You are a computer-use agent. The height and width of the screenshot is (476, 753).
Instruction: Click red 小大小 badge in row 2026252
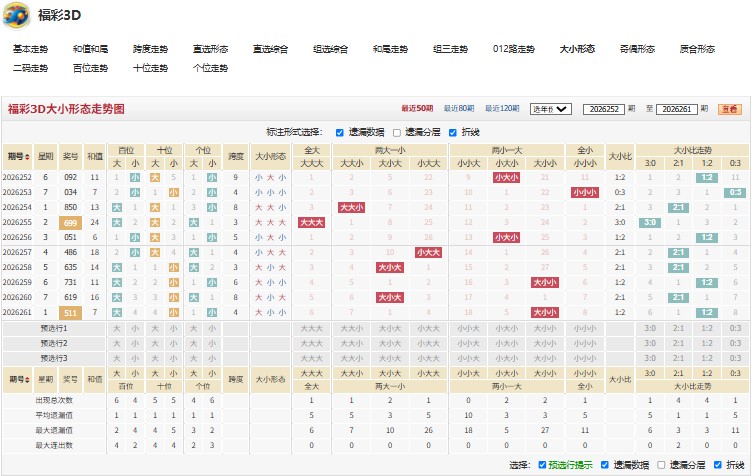coord(506,178)
